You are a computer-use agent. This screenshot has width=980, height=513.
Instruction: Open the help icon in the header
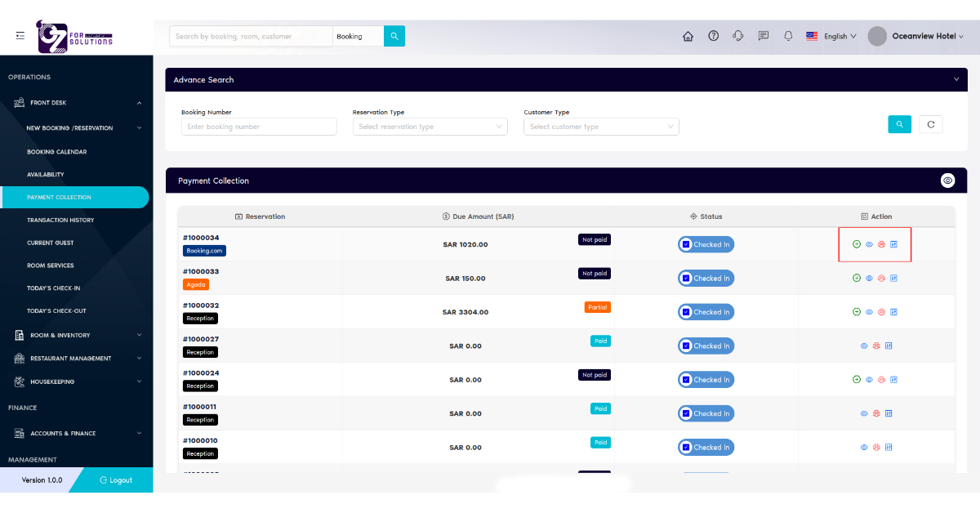pos(713,36)
